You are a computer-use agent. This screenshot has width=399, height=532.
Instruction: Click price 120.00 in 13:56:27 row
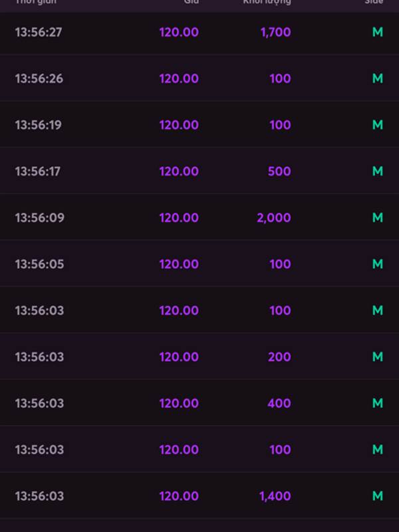(179, 32)
